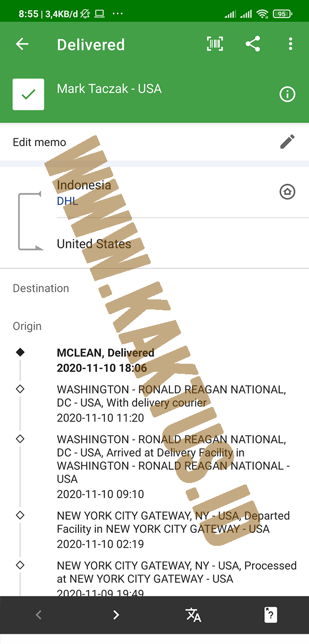The width and height of the screenshot is (309, 644).
Task: Select the MCLEAN Delivered timeline marker
Action: coord(20,353)
